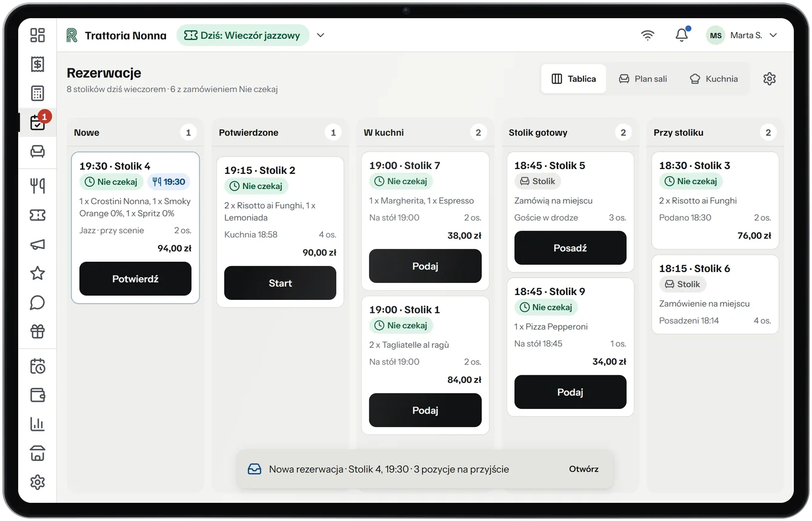The image size is (812, 521).
Task: Click Podaj on the Stolik 7 card
Action: click(x=425, y=266)
